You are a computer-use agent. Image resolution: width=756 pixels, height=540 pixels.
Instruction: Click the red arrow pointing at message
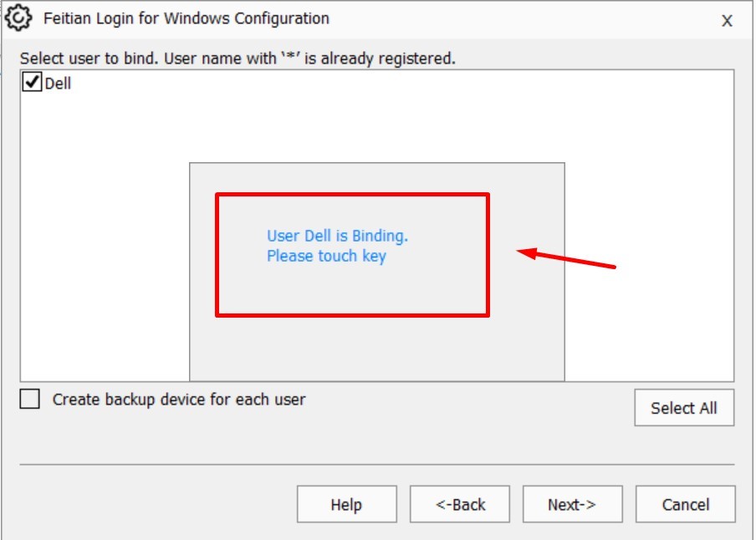click(569, 258)
